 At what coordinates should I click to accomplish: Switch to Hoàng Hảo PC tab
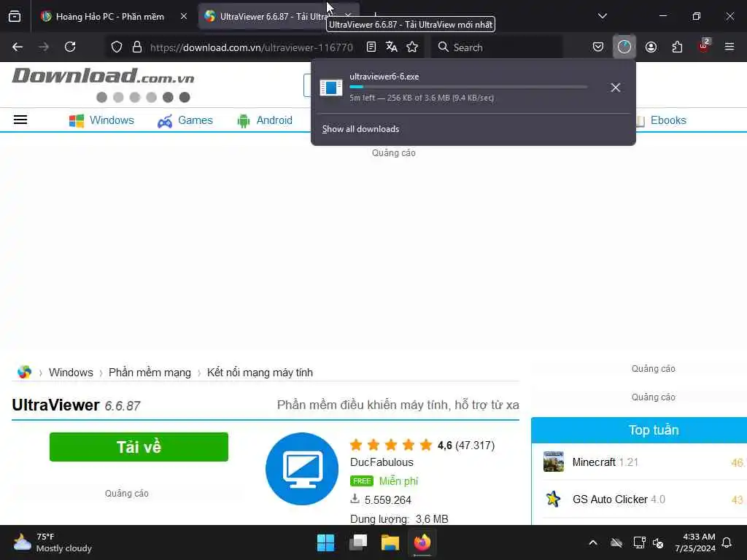pos(109,16)
